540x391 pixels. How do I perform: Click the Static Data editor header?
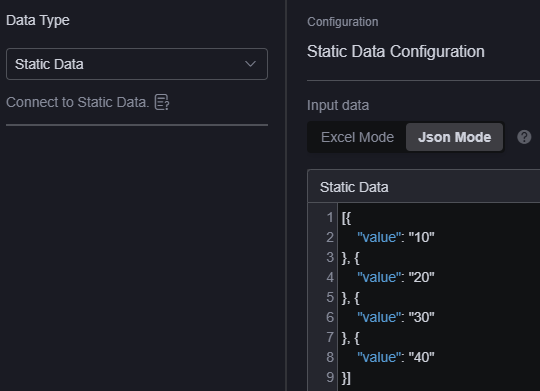coord(424,187)
